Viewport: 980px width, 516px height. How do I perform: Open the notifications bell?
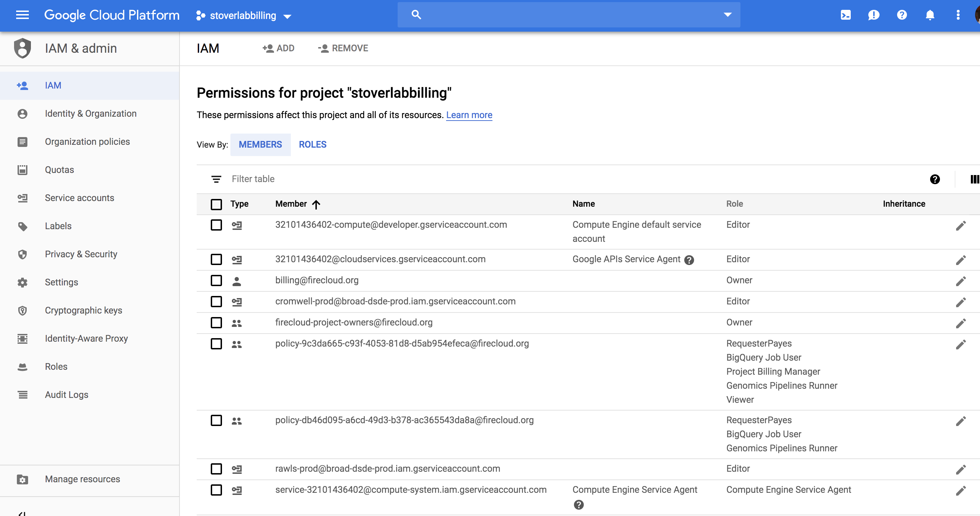pos(930,15)
